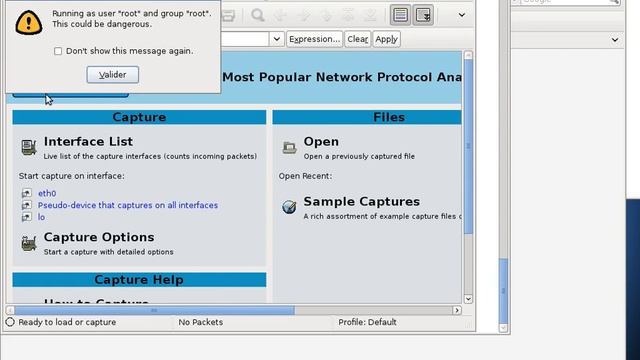
Task: Start capture on eth0 link
Action: click(x=47, y=193)
